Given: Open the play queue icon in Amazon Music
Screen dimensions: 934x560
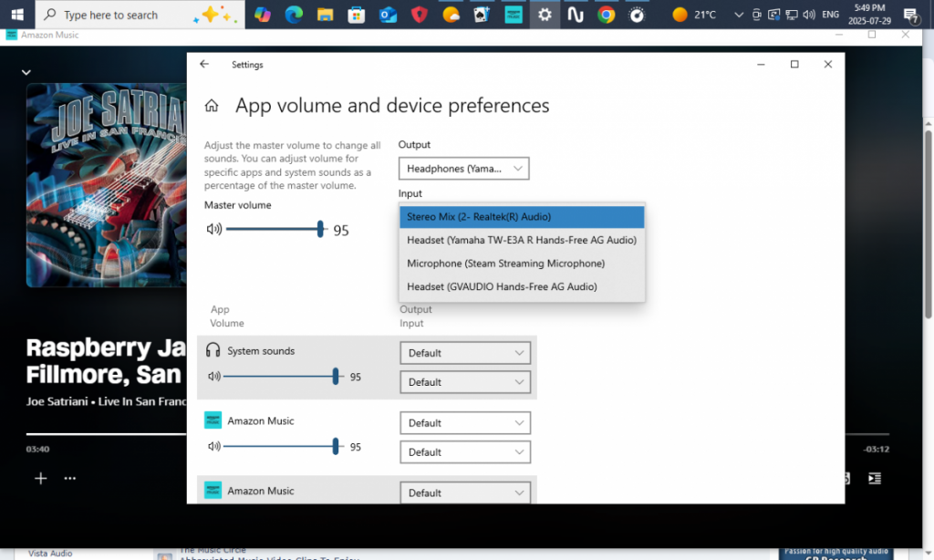Looking at the screenshot, I should pyautogui.click(x=875, y=479).
